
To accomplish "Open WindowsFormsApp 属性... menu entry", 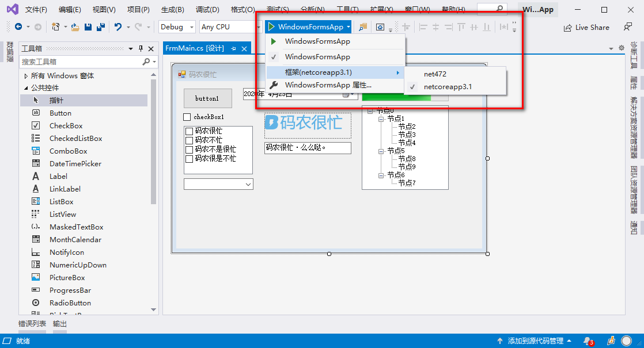I will coord(336,85).
